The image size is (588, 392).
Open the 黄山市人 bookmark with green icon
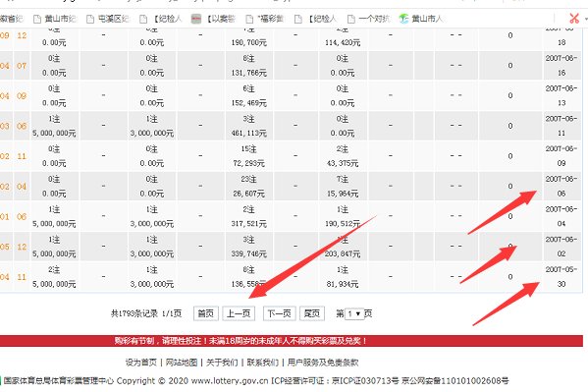click(421, 19)
